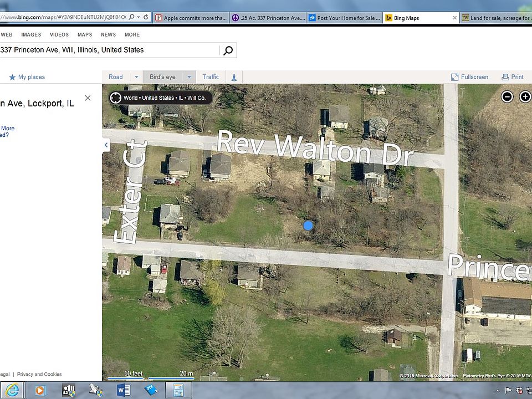Open the Streetside pegman icon

pos(234,77)
